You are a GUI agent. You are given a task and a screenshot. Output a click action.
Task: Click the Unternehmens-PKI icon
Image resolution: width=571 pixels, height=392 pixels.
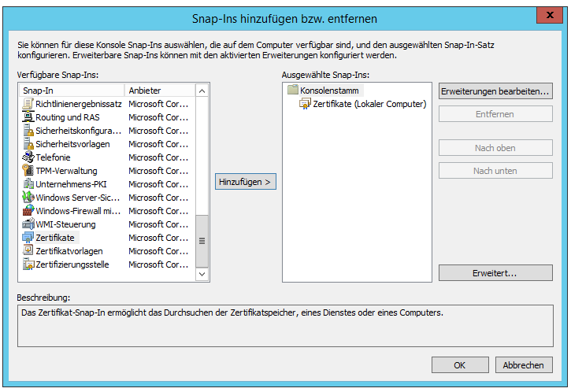click(x=28, y=184)
